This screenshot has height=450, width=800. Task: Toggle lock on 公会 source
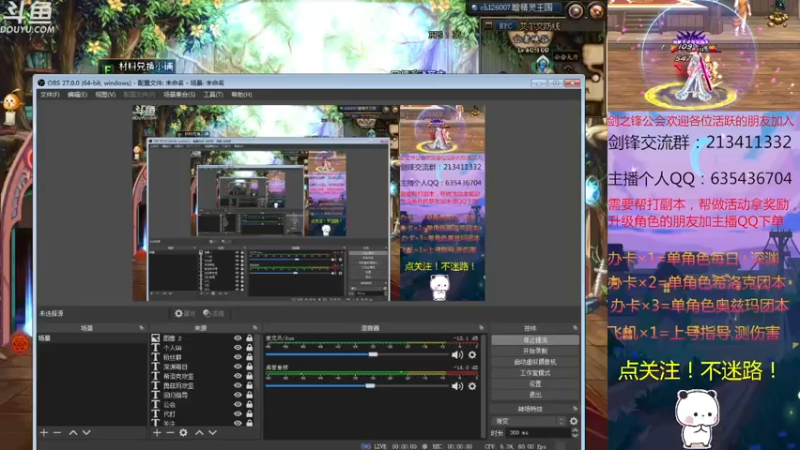tap(249, 404)
